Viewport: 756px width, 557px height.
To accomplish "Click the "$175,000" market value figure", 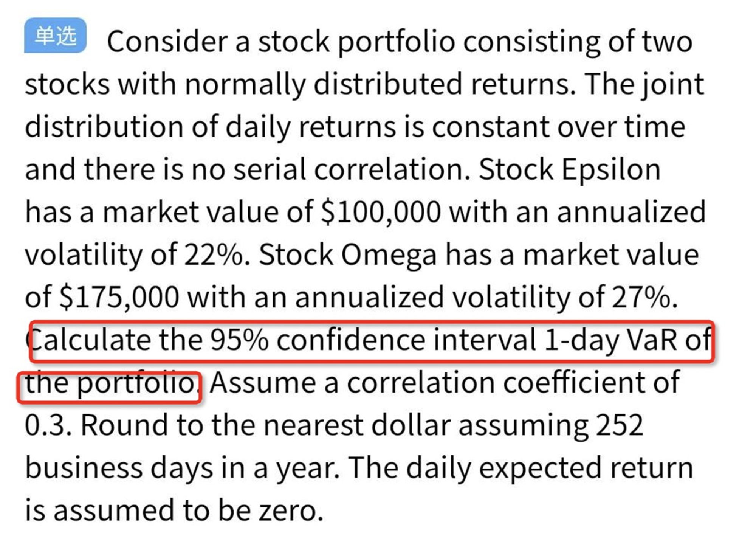I will point(119,298).
